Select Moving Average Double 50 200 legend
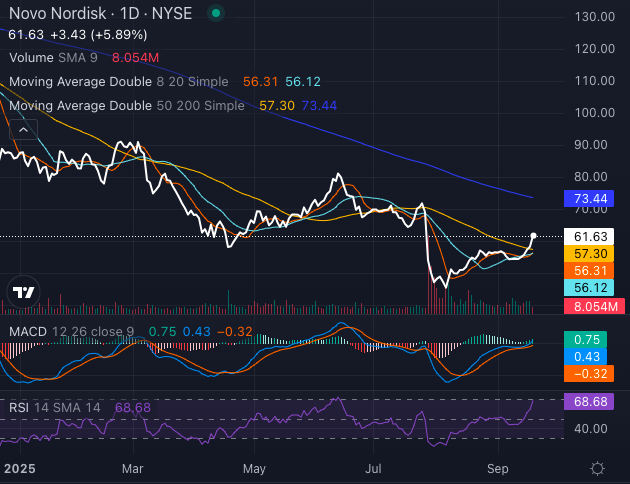This screenshot has height=484, width=630. pyautogui.click(x=127, y=106)
